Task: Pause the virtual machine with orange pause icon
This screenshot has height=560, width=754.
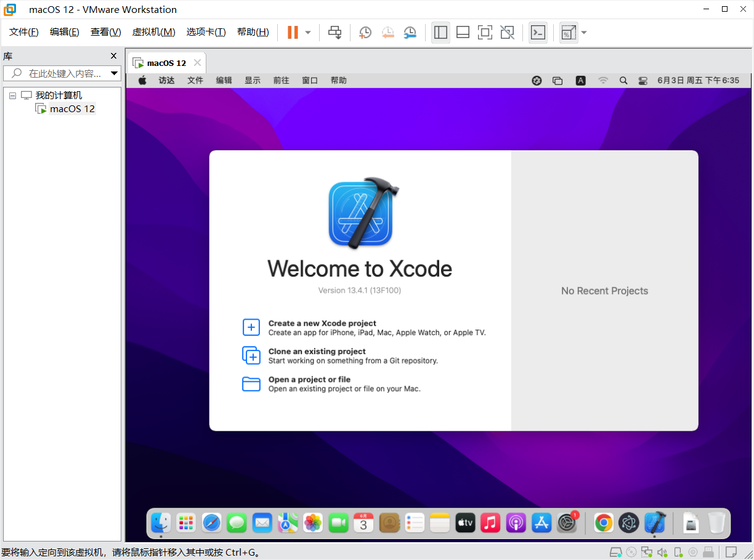Action: (293, 33)
